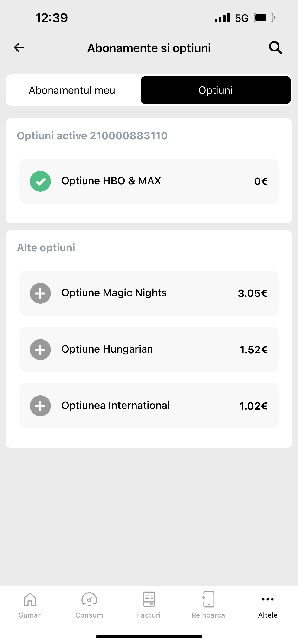Tap the Optiunea International label
The width and height of the screenshot is (298, 644).
[116, 405]
